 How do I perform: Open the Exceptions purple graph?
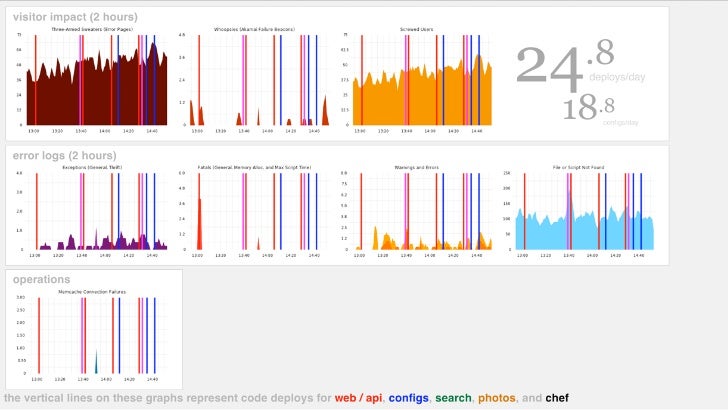[91, 211]
